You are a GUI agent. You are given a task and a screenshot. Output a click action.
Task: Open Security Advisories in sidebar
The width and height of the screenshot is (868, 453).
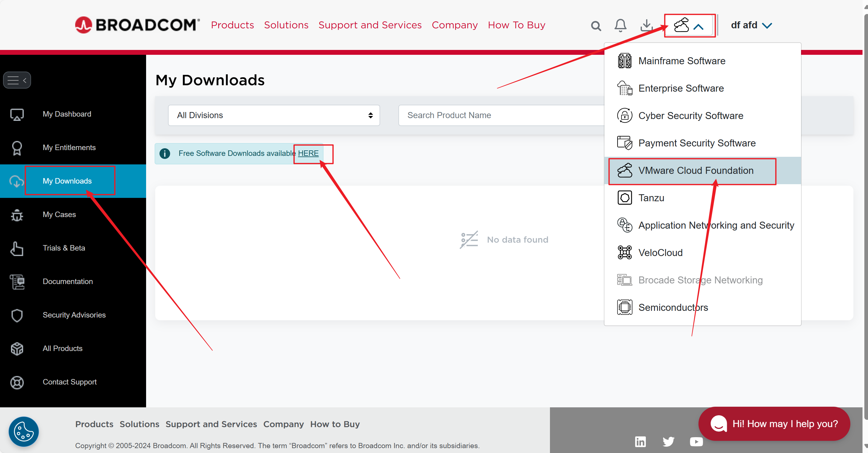[74, 315]
